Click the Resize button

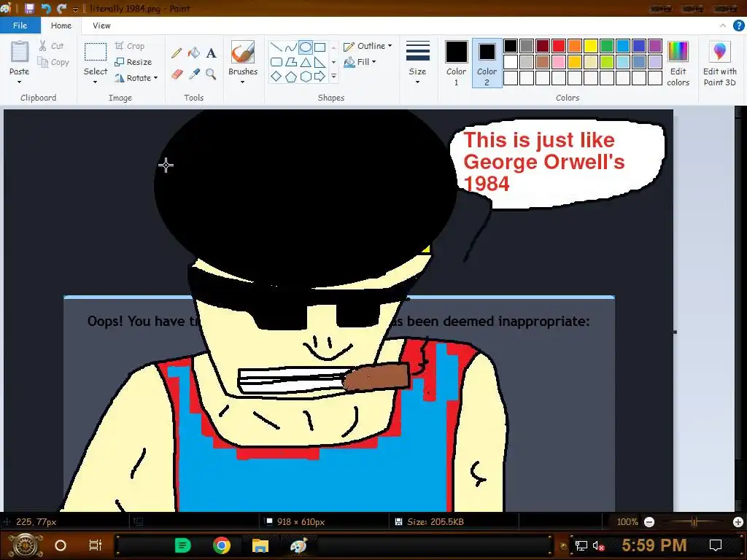[133, 62]
